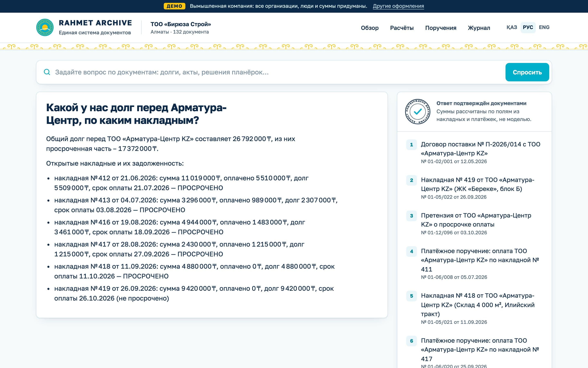Click document number № 01-12/096 от 03.10.2026

coord(454,233)
